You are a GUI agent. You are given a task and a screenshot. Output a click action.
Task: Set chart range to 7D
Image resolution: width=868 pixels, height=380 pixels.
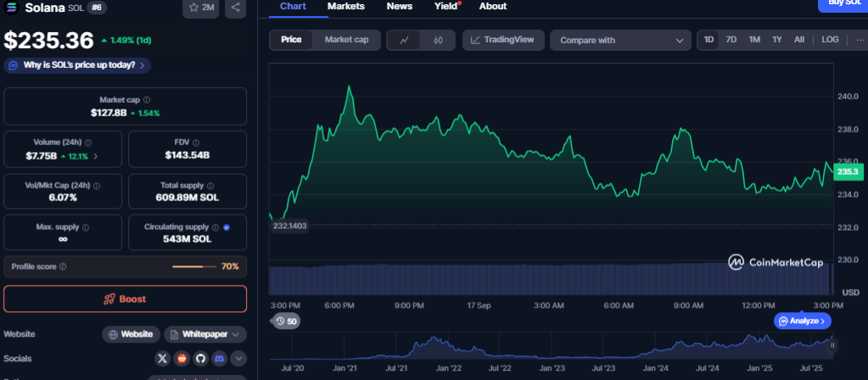click(731, 40)
